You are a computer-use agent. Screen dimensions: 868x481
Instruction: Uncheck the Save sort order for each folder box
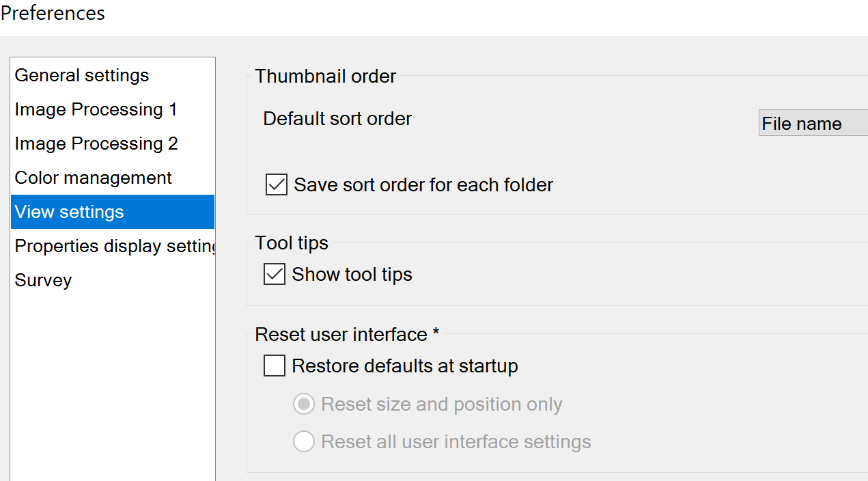point(277,185)
